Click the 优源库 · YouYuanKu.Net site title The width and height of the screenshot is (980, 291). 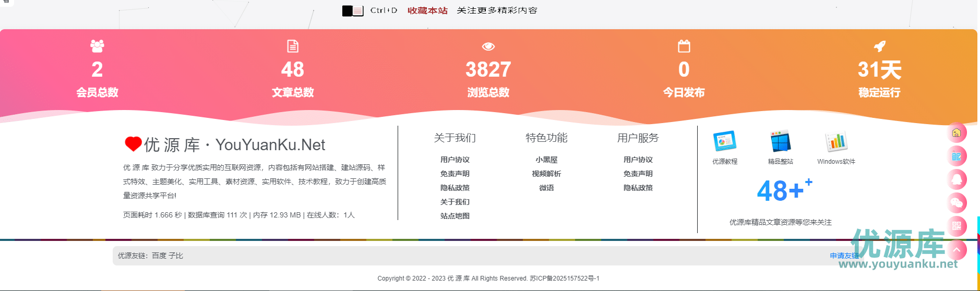tap(234, 144)
